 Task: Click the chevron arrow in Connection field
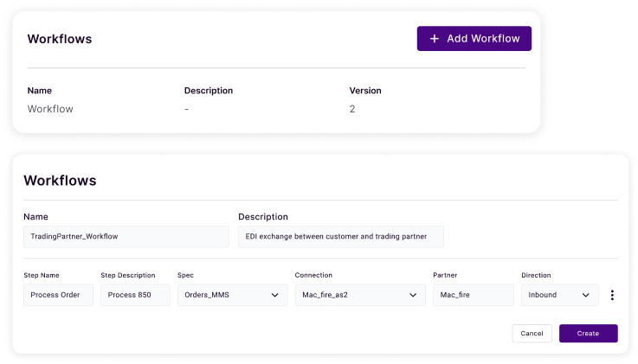tap(413, 295)
